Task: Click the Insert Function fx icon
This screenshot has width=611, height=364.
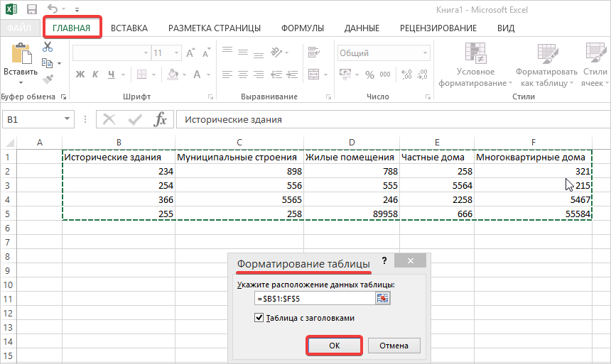Action: (161, 120)
